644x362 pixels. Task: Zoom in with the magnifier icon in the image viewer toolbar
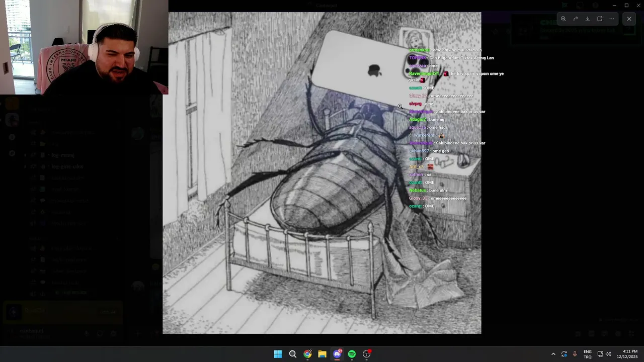coord(563,19)
